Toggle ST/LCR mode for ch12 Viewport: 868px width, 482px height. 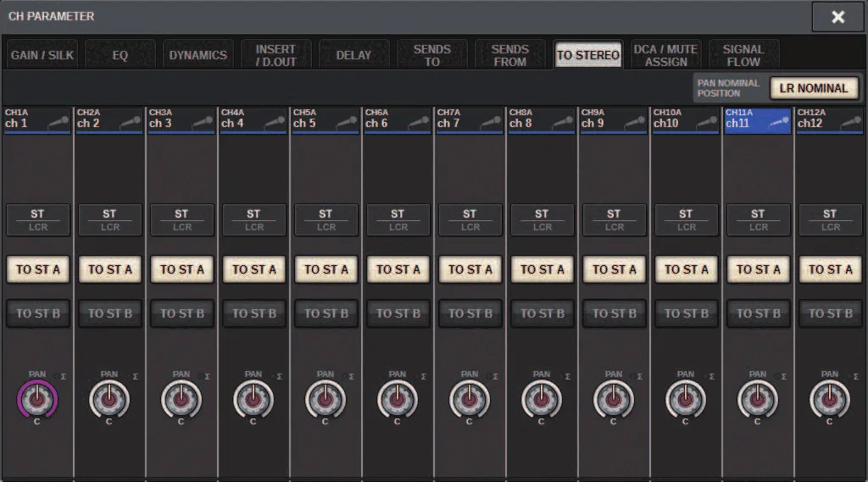pos(830,219)
